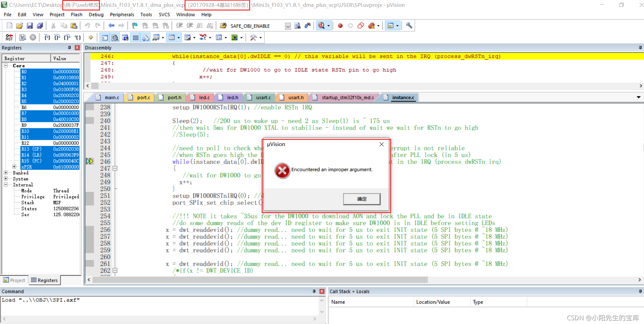Open the SVCS menu
Screen dimensions: 644x324
click(x=164, y=15)
